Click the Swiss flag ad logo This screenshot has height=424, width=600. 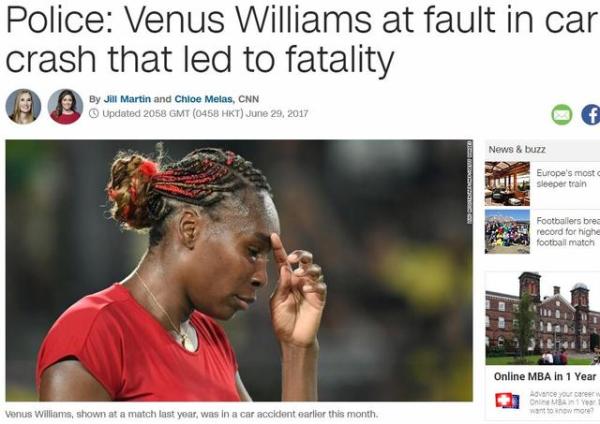[x=507, y=400]
